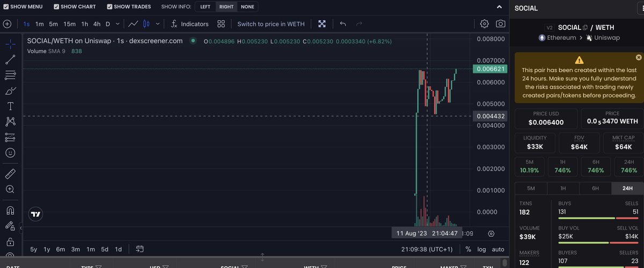Open chart settings gear icon

pos(485,24)
